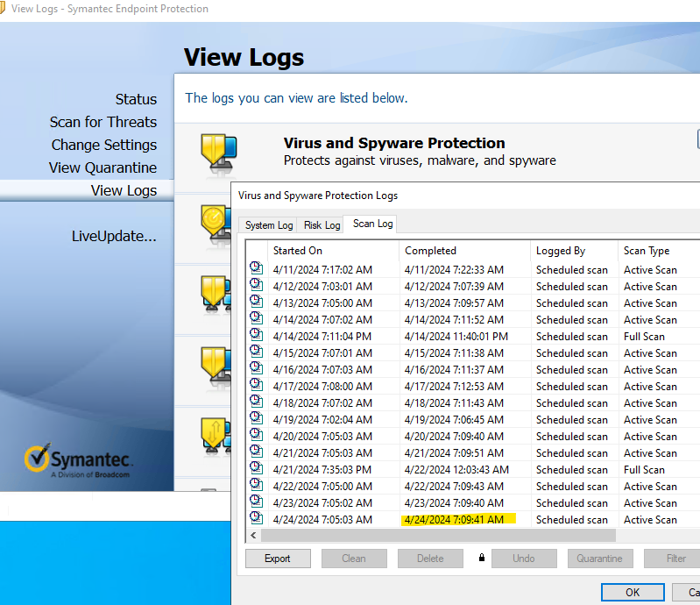The height and width of the screenshot is (605, 700).
Task: Open the Risk Log tab
Action: pos(322,225)
